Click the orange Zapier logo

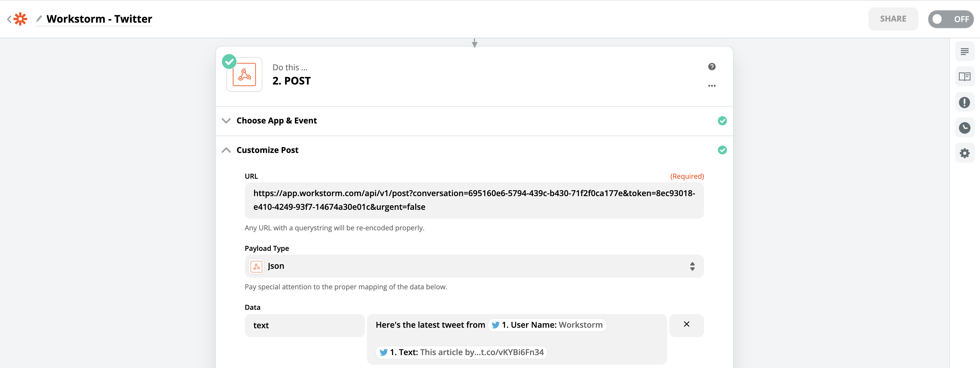pos(21,19)
